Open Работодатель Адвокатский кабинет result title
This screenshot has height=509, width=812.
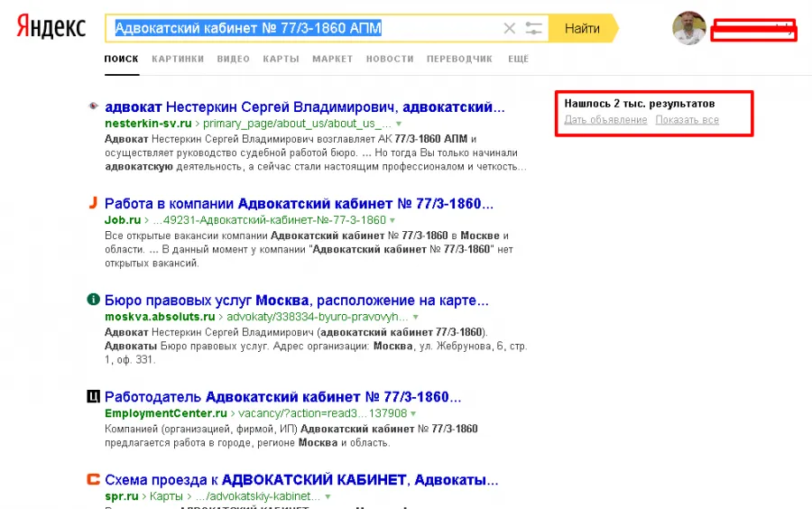(282, 397)
